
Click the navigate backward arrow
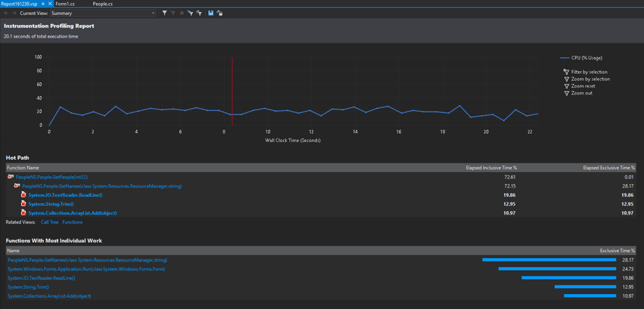coord(6,13)
